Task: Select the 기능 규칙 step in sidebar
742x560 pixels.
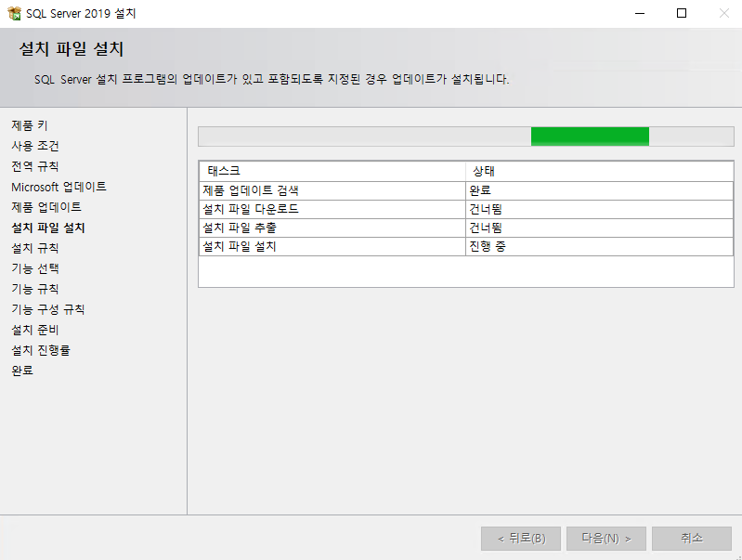Action: (x=35, y=289)
